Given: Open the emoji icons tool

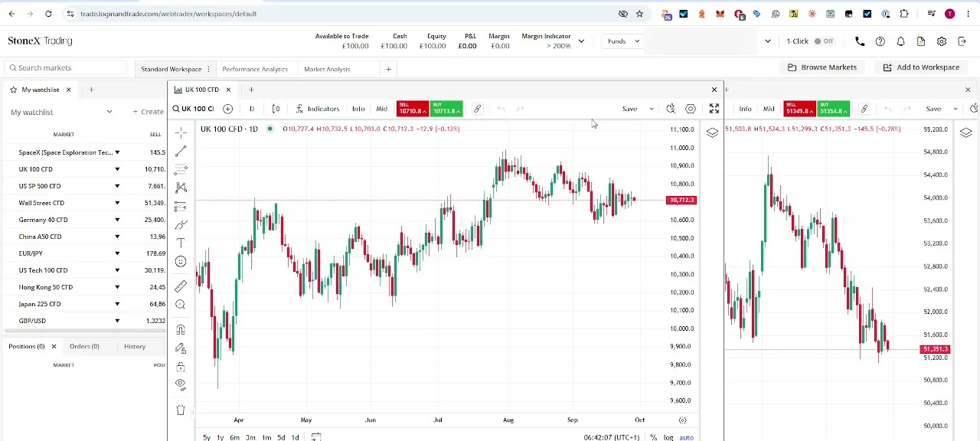Looking at the screenshot, I should (181, 262).
